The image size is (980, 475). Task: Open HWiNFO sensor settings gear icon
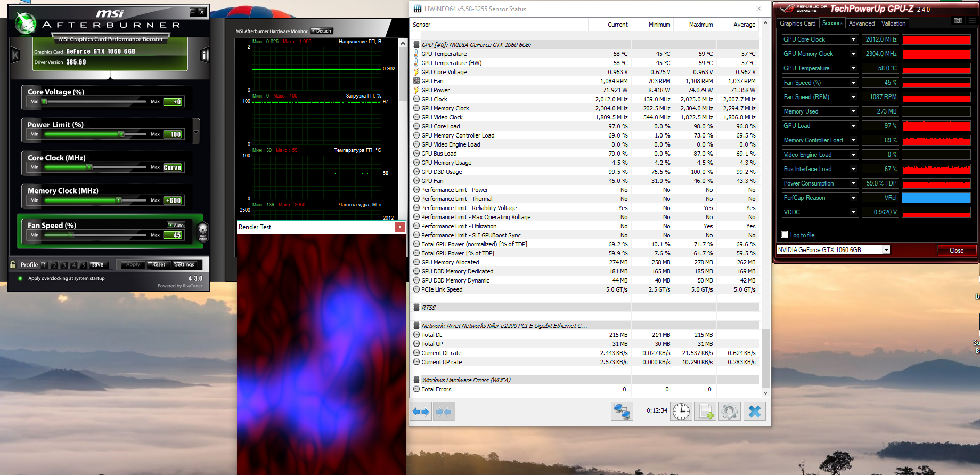730,412
